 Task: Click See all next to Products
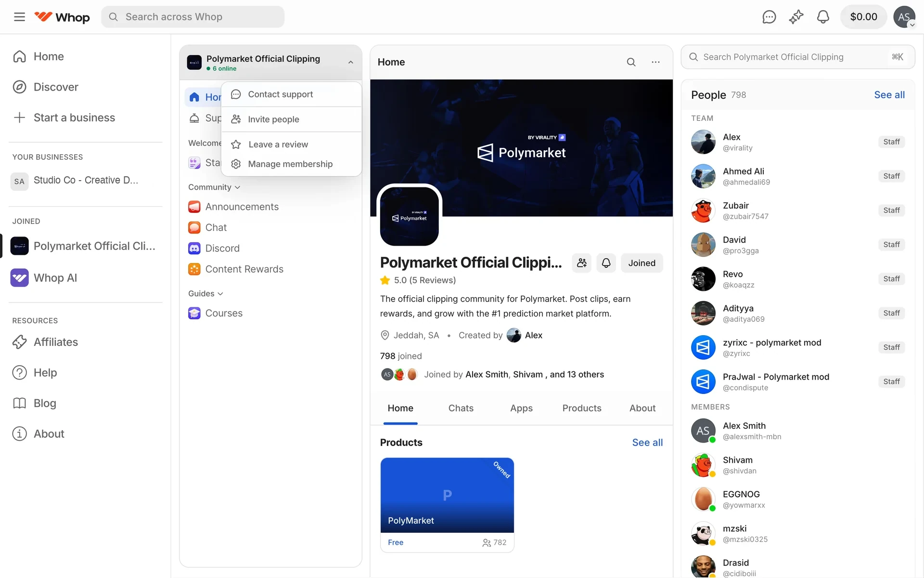(x=647, y=443)
